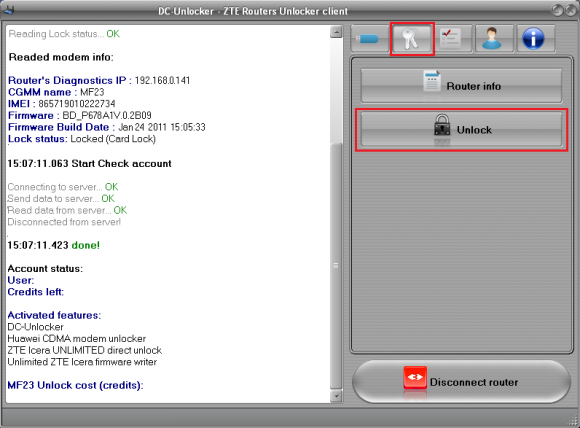Click the Router's Diagnostics IP address text
580x428 pixels.
[162, 80]
